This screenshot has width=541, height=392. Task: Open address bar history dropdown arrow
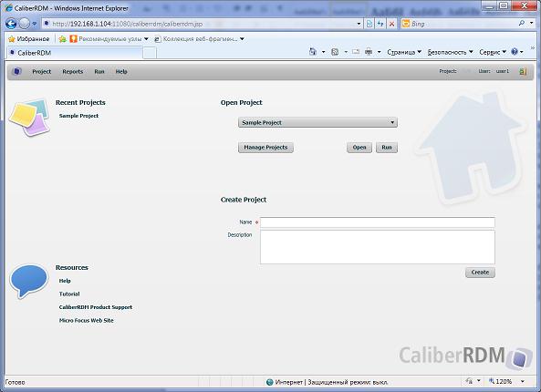point(359,24)
